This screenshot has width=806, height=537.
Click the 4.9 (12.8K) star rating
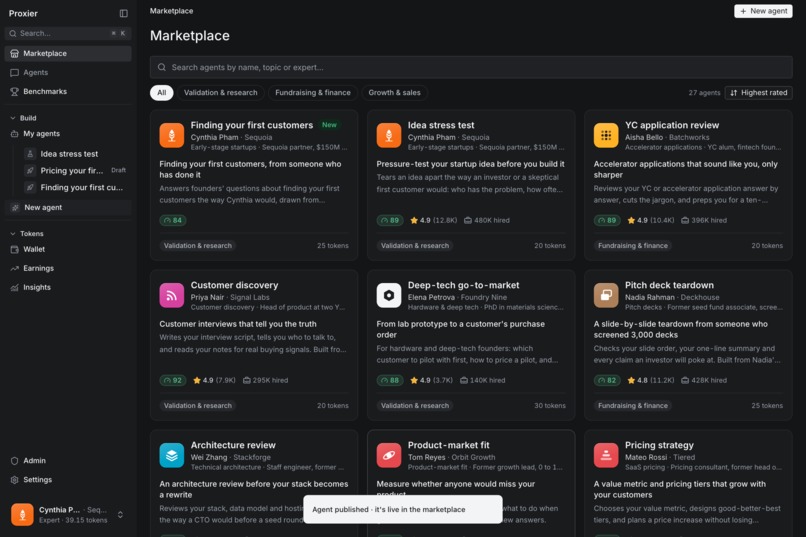433,220
